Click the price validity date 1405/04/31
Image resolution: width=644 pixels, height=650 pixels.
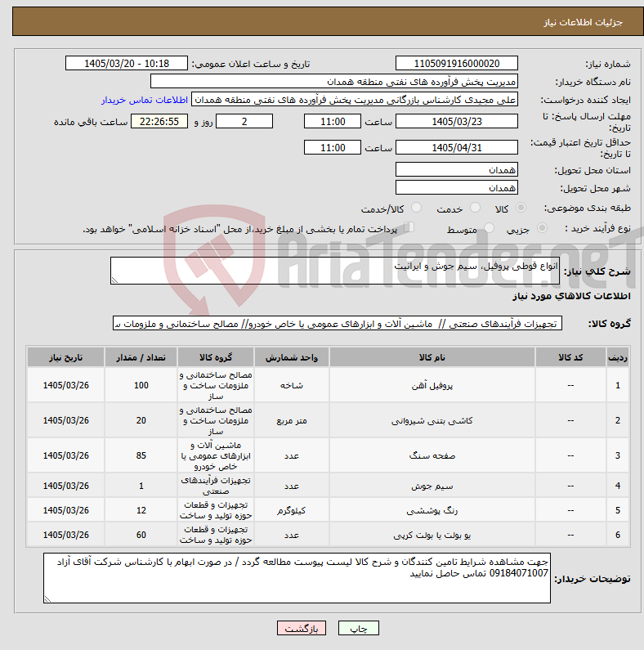coord(457,147)
